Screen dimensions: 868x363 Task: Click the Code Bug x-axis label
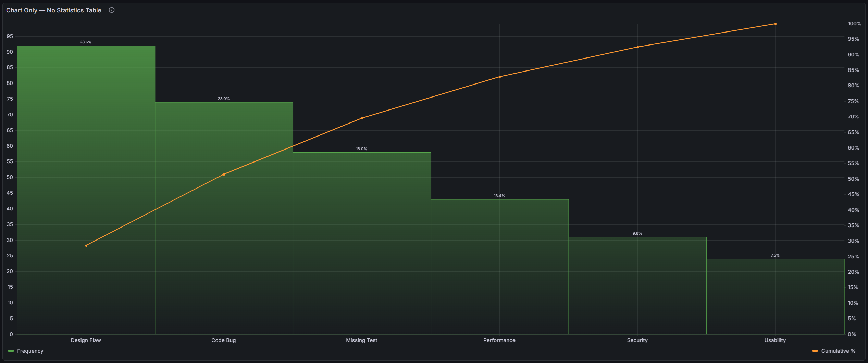coord(224,340)
